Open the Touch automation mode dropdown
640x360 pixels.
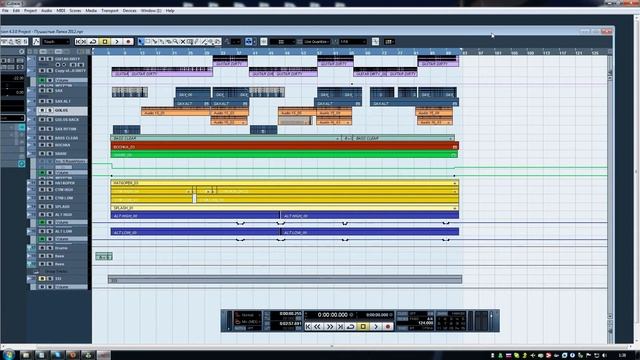[x=57, y=42]
